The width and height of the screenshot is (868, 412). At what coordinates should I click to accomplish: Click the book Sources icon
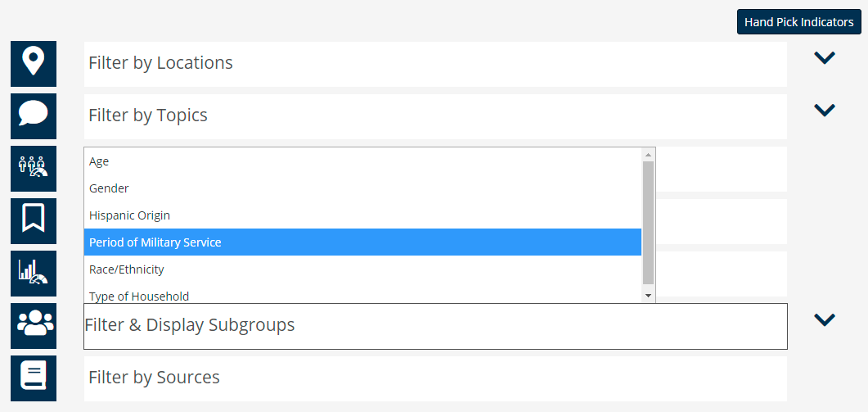click(34, 378)
